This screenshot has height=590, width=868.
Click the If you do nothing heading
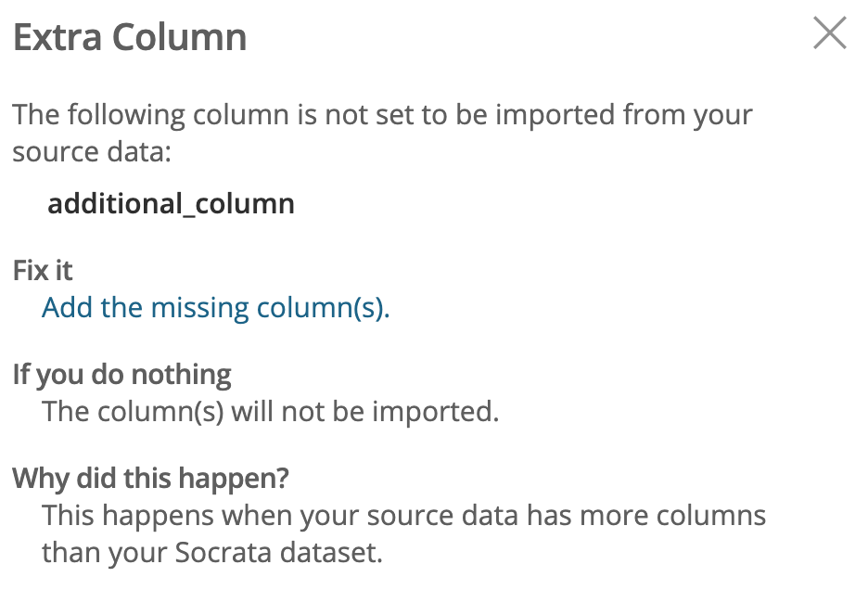(121, 373)
